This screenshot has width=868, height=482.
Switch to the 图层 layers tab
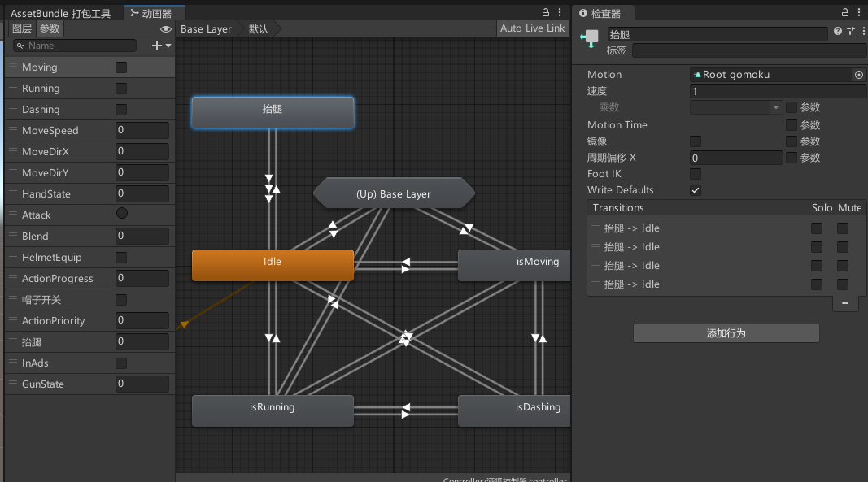pos(22,28)
